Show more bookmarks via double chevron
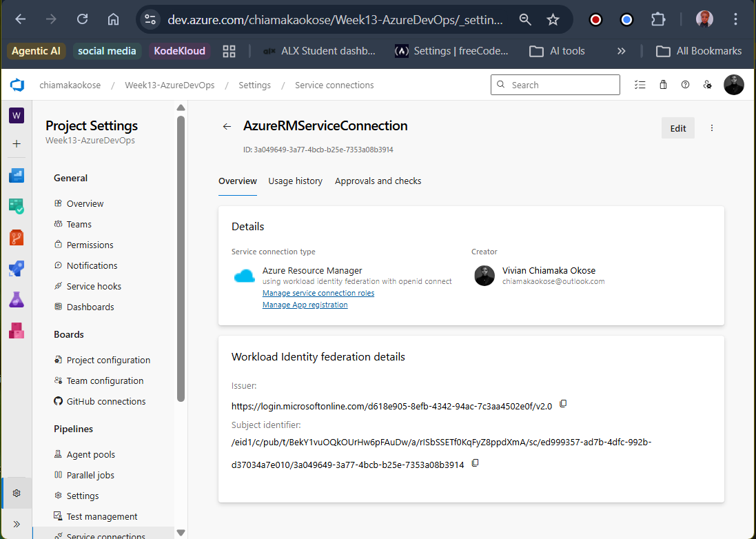The height and width of the screenshot is (539, 756). (x=621, y=51)
